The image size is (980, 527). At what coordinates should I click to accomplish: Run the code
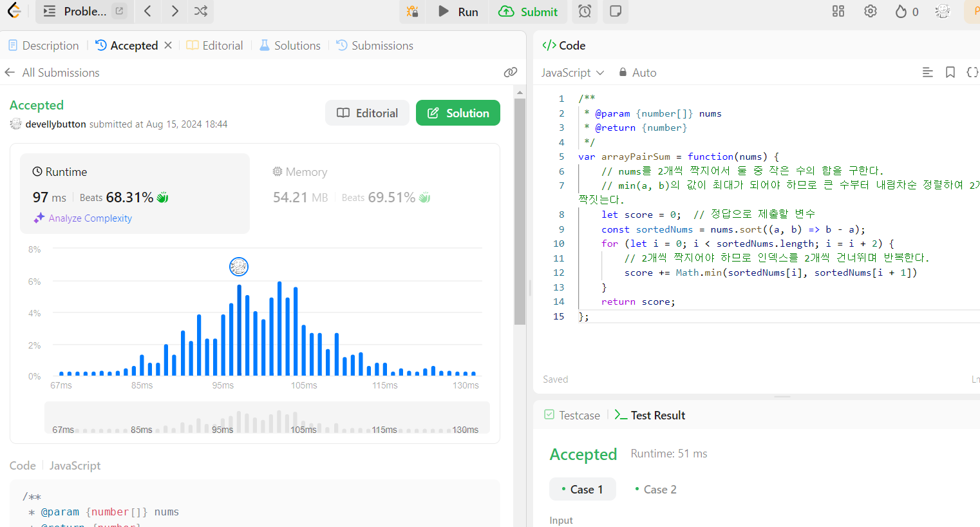pos(458,12)
